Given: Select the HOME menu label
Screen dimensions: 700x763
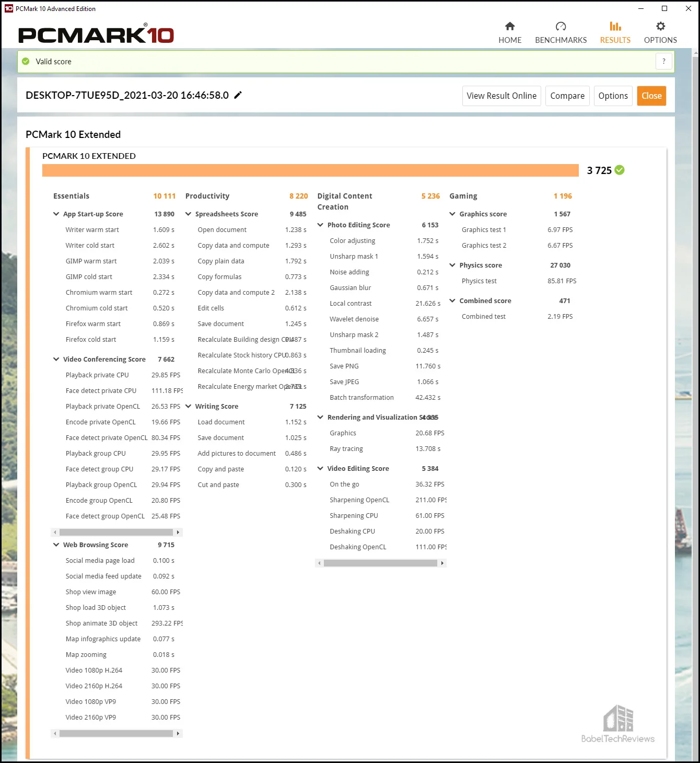Looking at the screenshot, I should pos(510,40).
